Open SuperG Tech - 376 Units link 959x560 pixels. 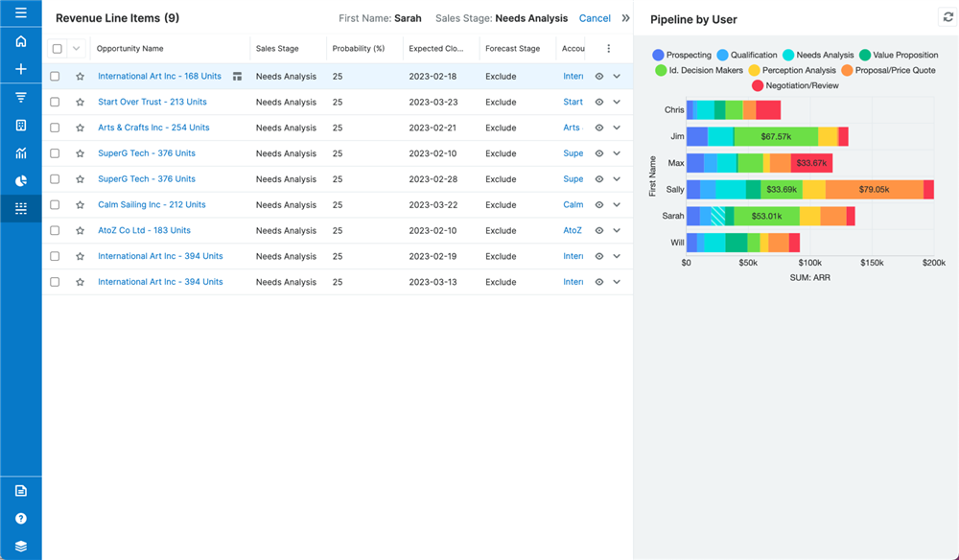(146, 153)
